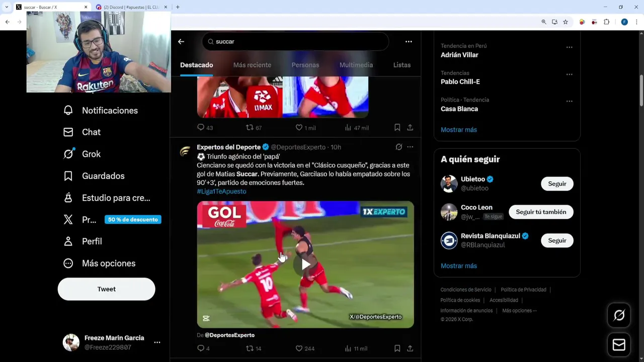Click Mostrar más under trends
Screen dimensions: 644x362
(459, 130)
